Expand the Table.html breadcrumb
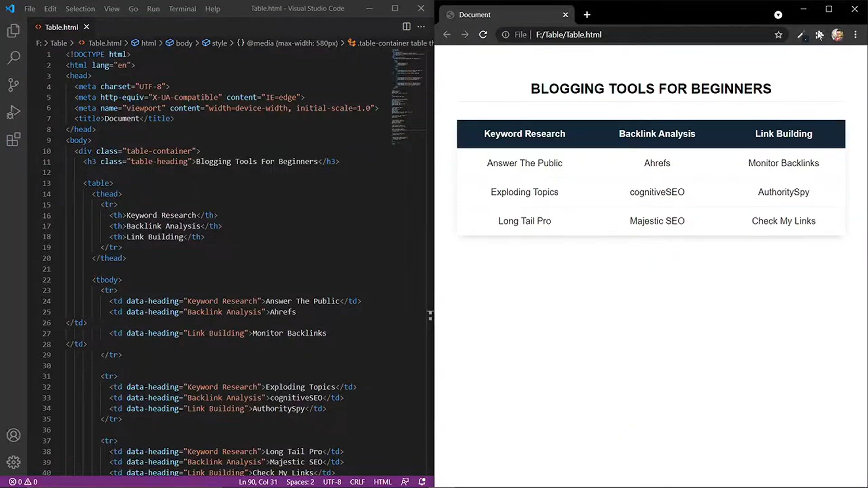Image resolution: width=868 pixels, height=488 pixels. pos(100,43)
